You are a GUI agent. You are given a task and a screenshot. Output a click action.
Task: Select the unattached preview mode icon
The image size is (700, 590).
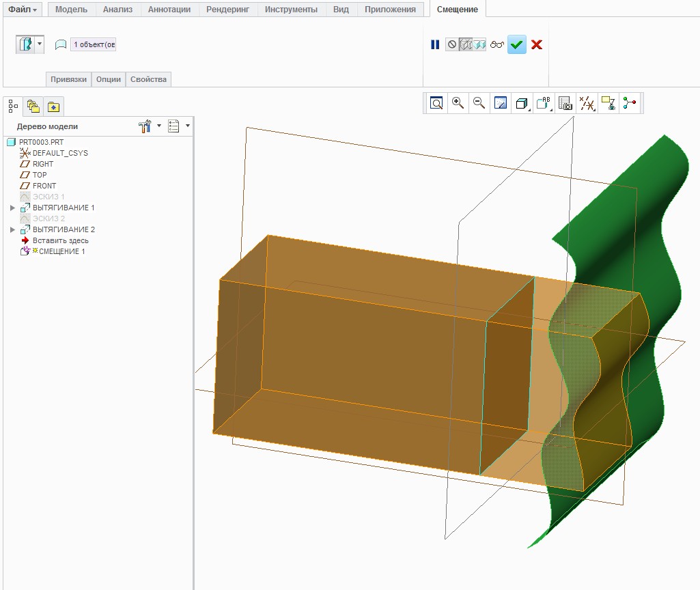[x=466, y=44]
